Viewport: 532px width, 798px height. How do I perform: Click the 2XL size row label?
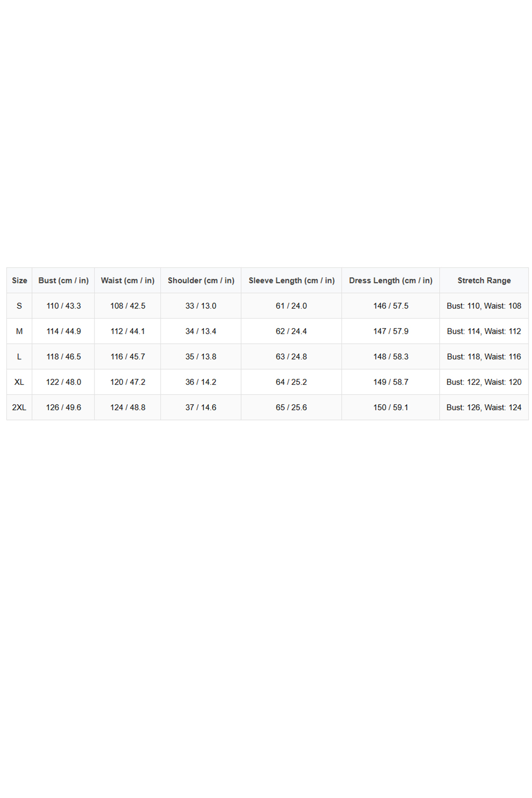click(x=20, y=408)
